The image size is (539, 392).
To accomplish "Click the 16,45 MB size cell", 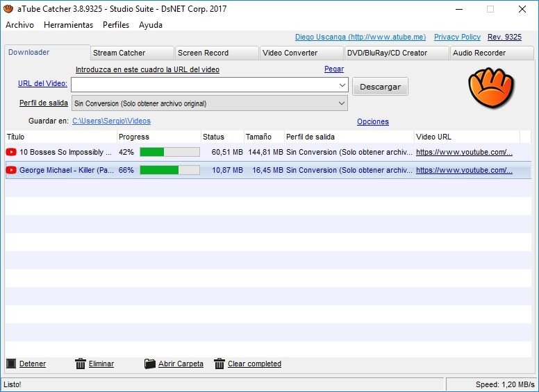I will click(x=267, y=170).
